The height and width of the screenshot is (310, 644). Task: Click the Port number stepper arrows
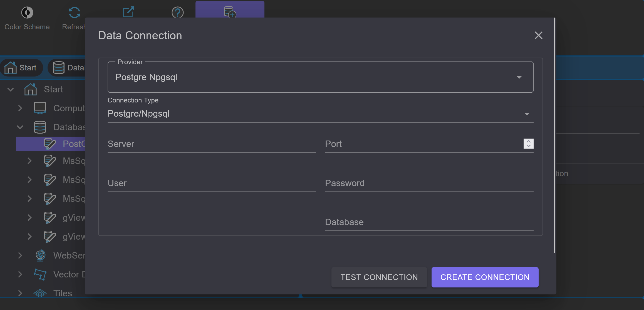(x=528, y=144)
